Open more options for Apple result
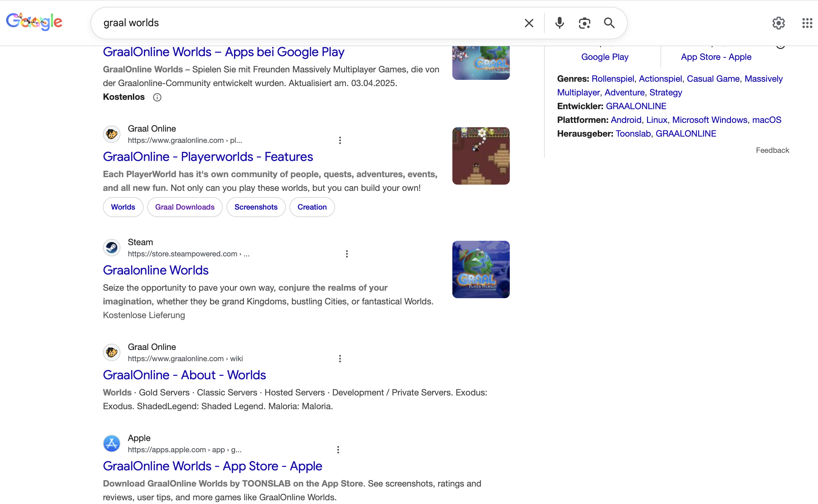The image size is (818, 504). [338, 450]
